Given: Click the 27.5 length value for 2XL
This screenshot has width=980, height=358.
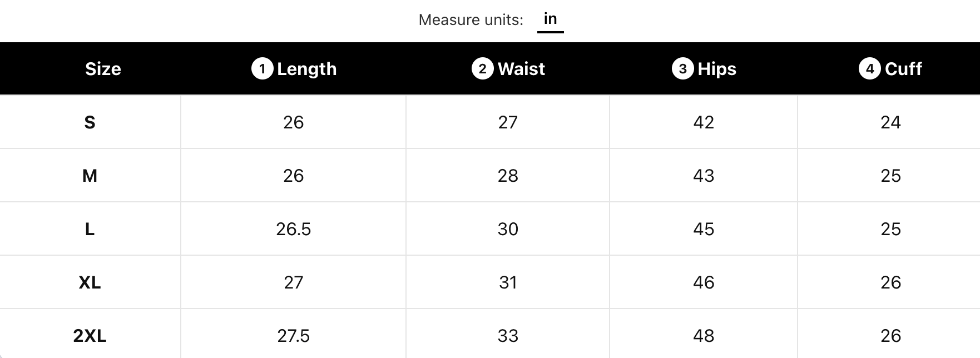Looking at the screenshot, I should (x=293, y=336).
